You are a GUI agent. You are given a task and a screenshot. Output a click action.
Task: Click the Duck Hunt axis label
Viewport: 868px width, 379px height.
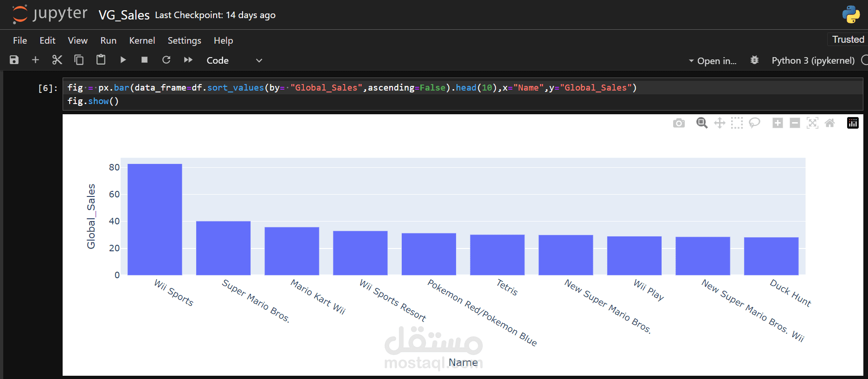[791, 293]
